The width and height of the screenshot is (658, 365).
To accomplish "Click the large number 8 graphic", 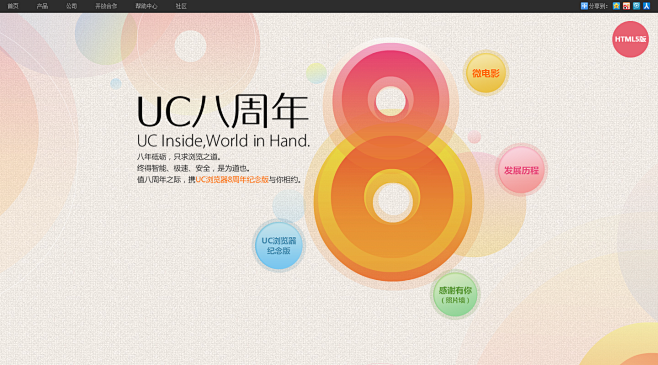I will [392, 162].
